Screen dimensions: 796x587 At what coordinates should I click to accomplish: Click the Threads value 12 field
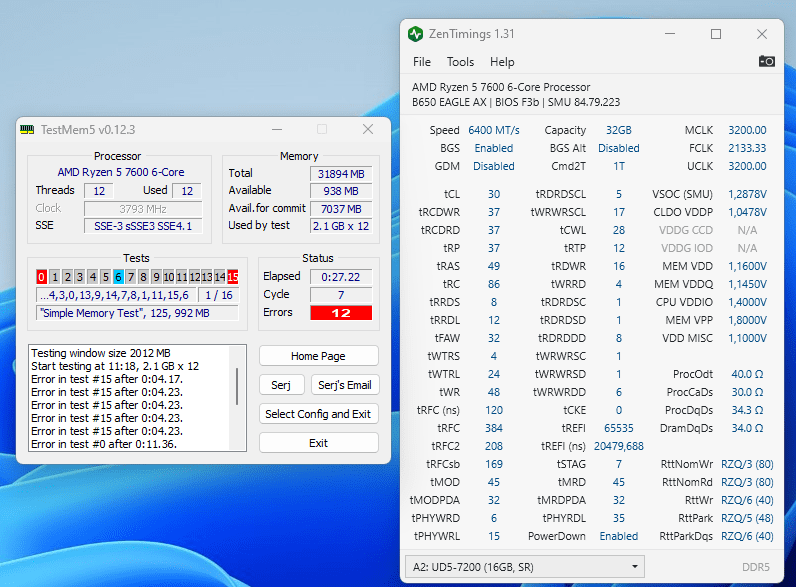coord(99,191)
